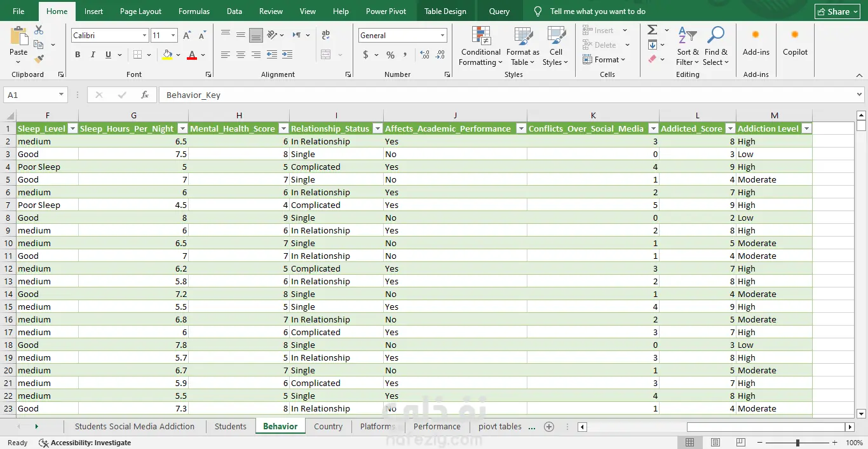This screenshot has height=449, width=868.
Task: Open the font color dropdown arrow
Action: pos(203,55)
